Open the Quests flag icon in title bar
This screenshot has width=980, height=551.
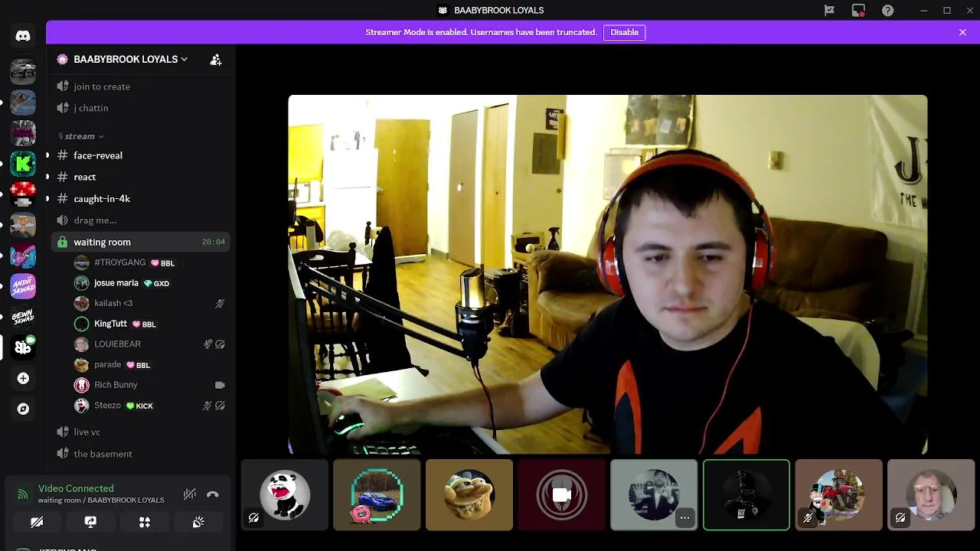829,11
